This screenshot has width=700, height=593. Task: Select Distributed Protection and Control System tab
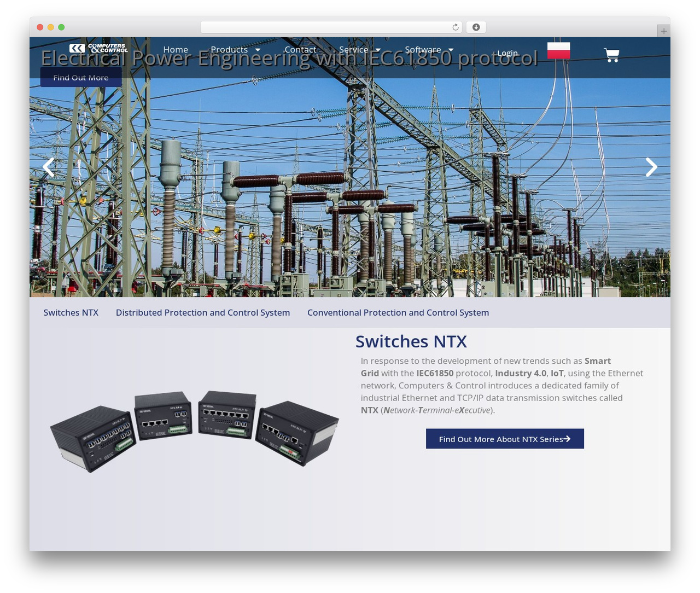click(203, 312)
